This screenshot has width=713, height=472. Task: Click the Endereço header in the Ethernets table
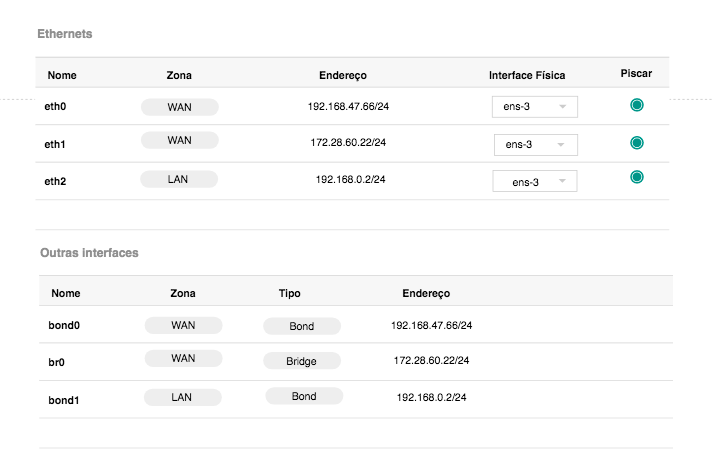343,75
